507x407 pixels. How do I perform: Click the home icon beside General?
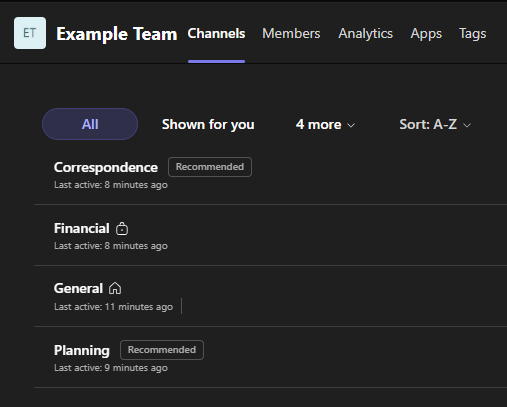pyautogui.click(x=115, y=288)
